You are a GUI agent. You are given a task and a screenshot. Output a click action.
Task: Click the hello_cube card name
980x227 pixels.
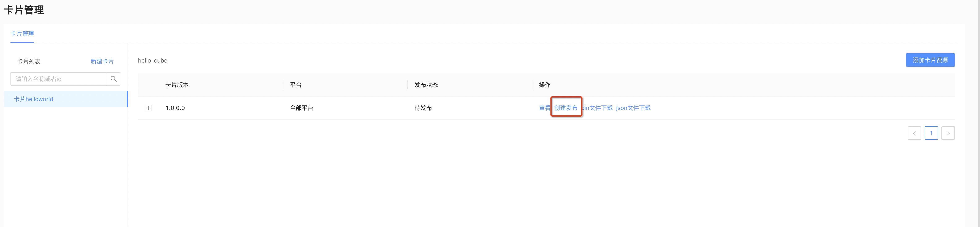[x=152, y=60]
